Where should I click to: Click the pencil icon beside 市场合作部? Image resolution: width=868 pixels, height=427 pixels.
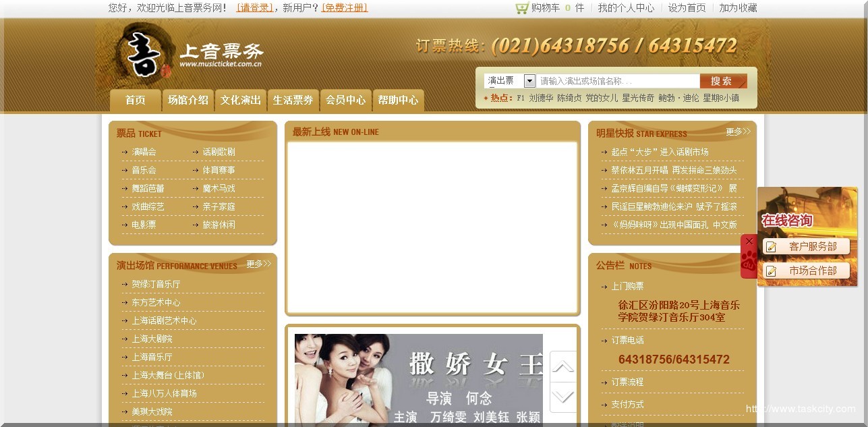pos(772,273)
